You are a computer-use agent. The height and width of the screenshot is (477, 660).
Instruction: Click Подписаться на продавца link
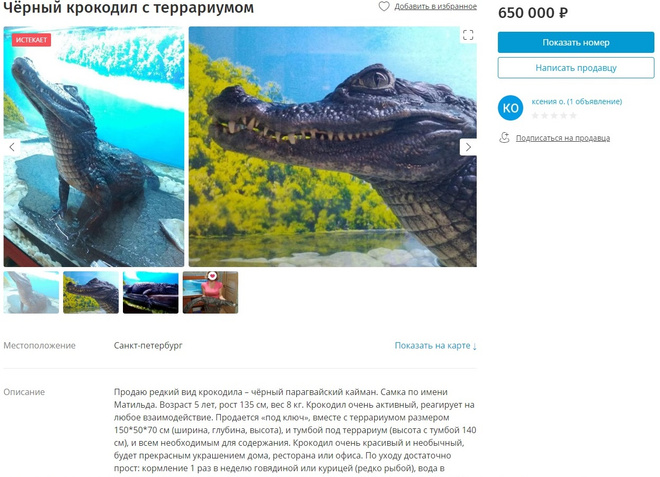click(563, 138)
